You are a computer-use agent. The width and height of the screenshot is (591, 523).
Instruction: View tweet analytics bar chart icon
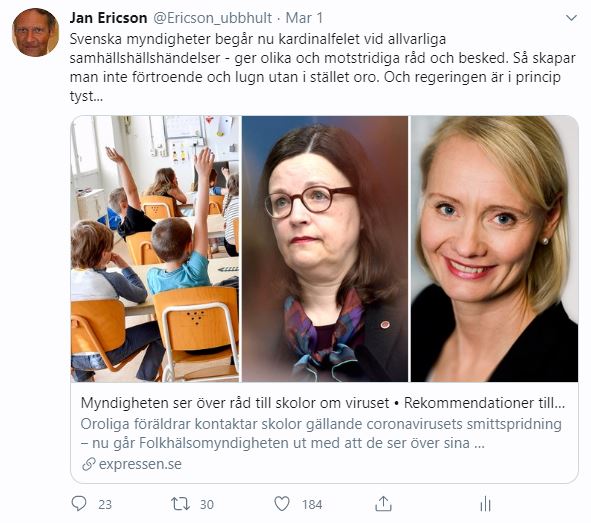[485, 504]
